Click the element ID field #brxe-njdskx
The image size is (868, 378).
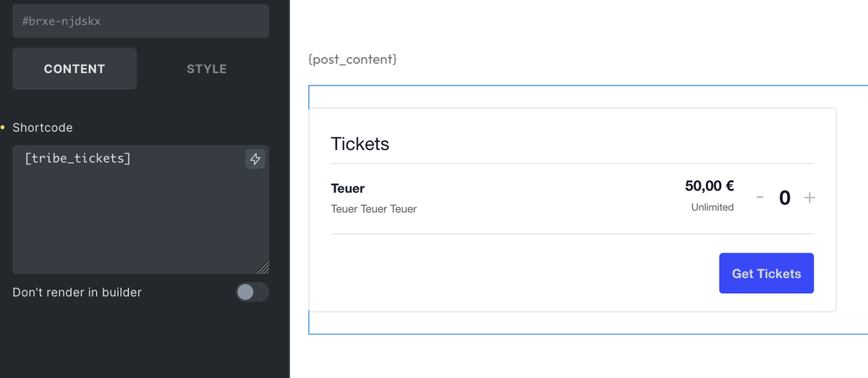click(x=140, y=21)
